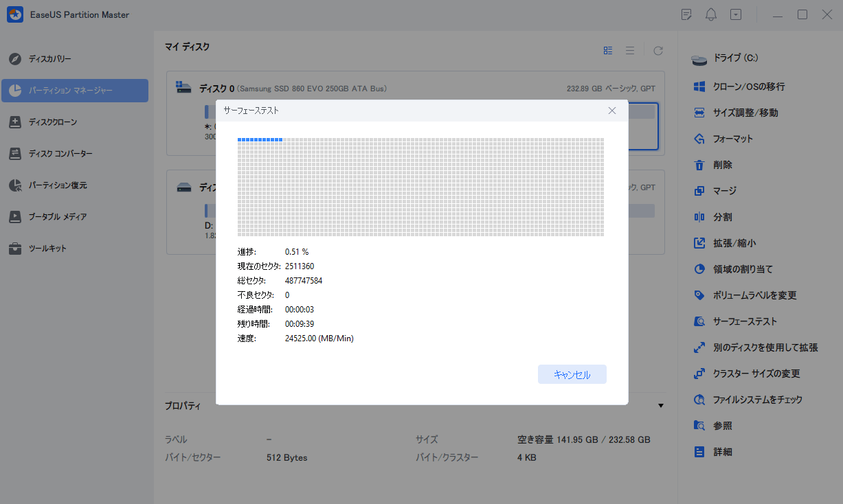Click the ドライブ (C:) header

[736, 58]
